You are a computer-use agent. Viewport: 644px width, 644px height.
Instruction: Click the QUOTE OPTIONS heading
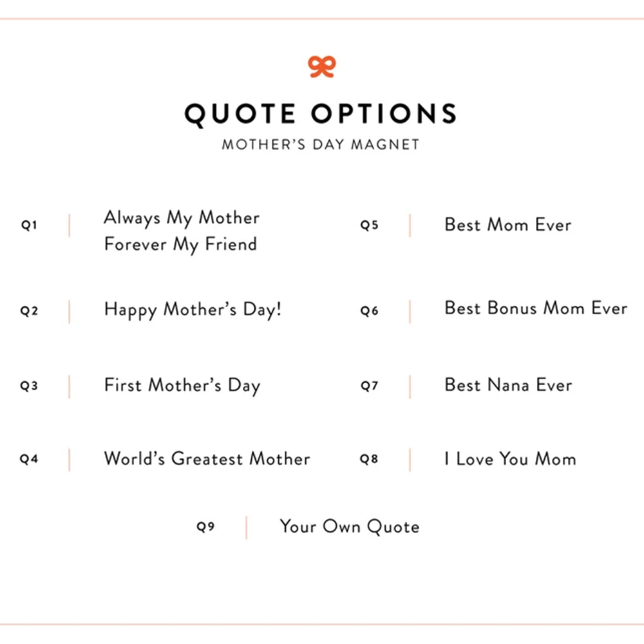(x=321, y=114)
